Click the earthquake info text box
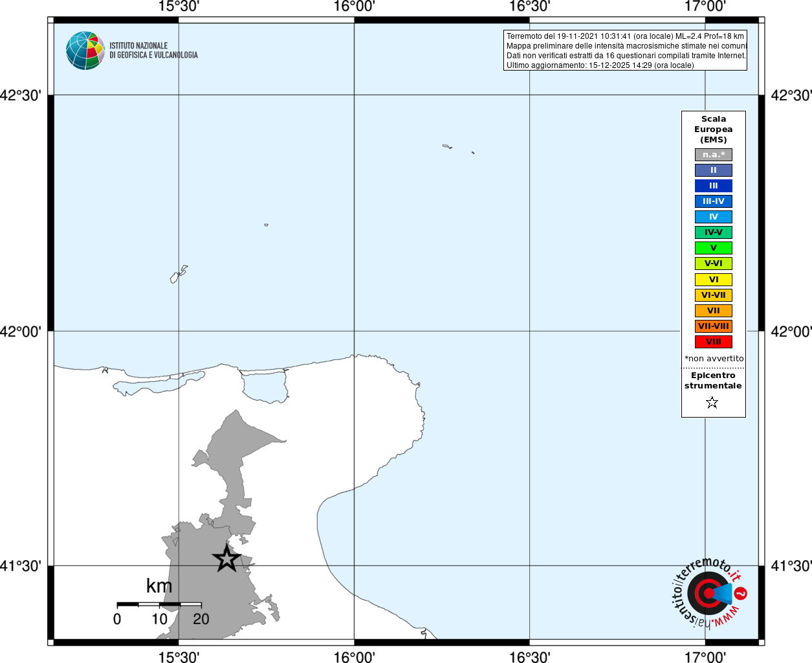This screenshot has height=663, width=812. pyautogui.click(x=625, y=51)
